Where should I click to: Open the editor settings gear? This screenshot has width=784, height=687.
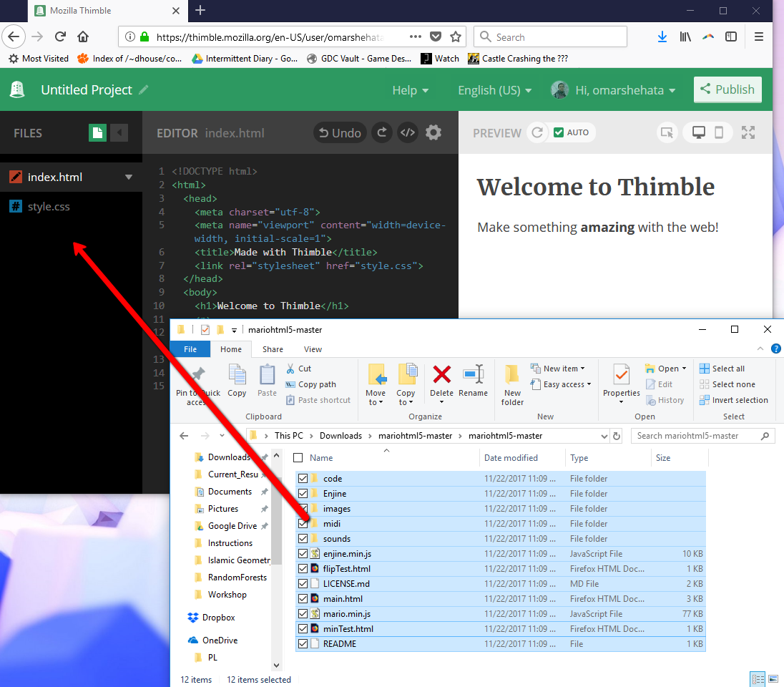click(433, 132)
